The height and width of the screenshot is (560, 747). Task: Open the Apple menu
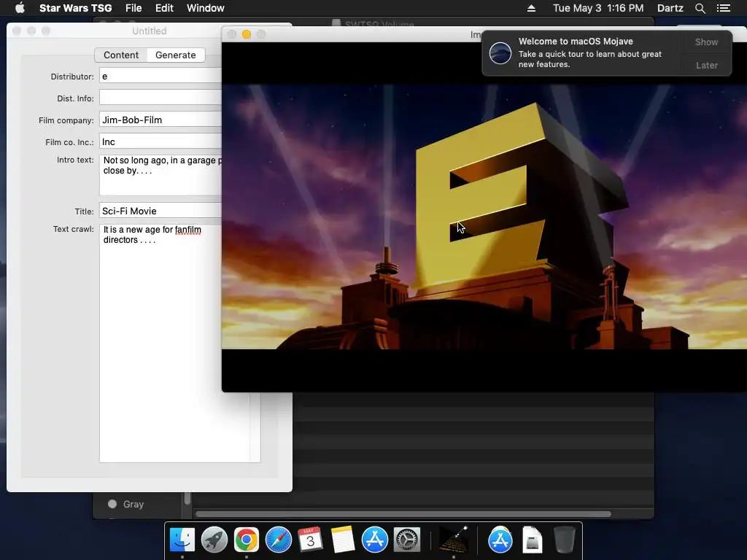coord(20,8)
